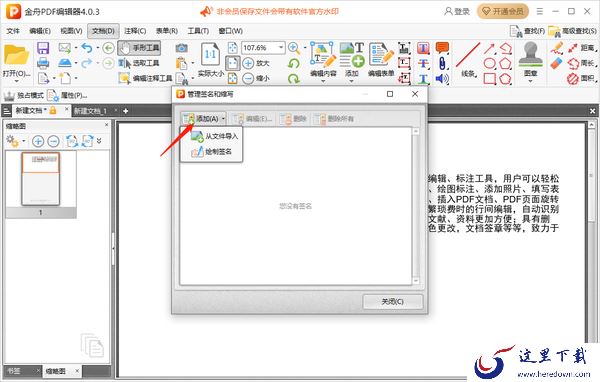Click the blue scanner icon

[x=65, y=63]
